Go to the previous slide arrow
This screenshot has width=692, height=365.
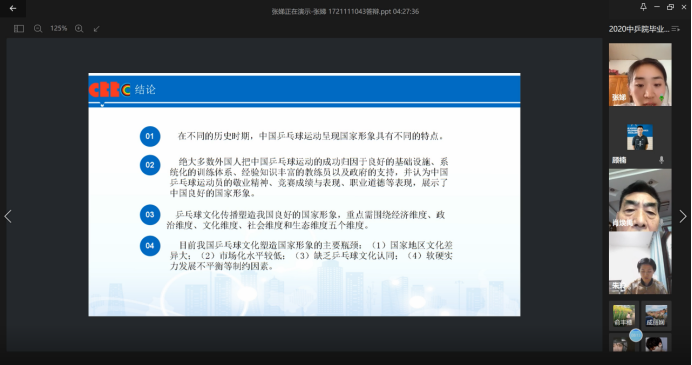(8, 216)
